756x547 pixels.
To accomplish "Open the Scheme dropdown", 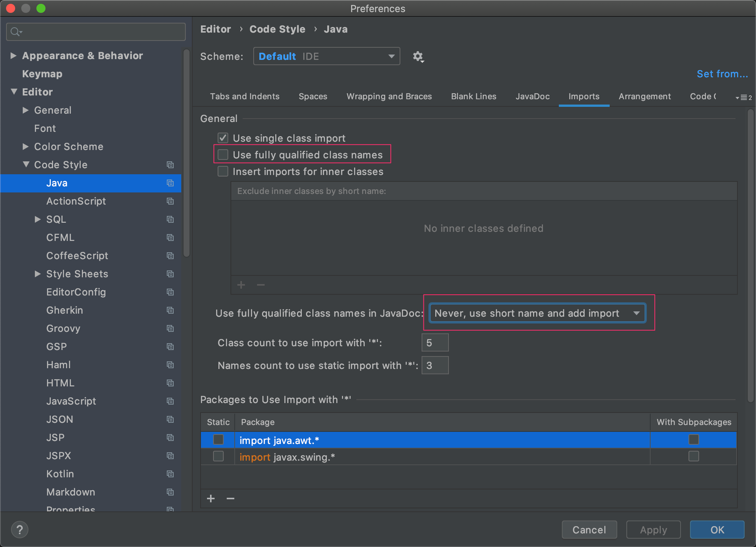I will (326, 56).
